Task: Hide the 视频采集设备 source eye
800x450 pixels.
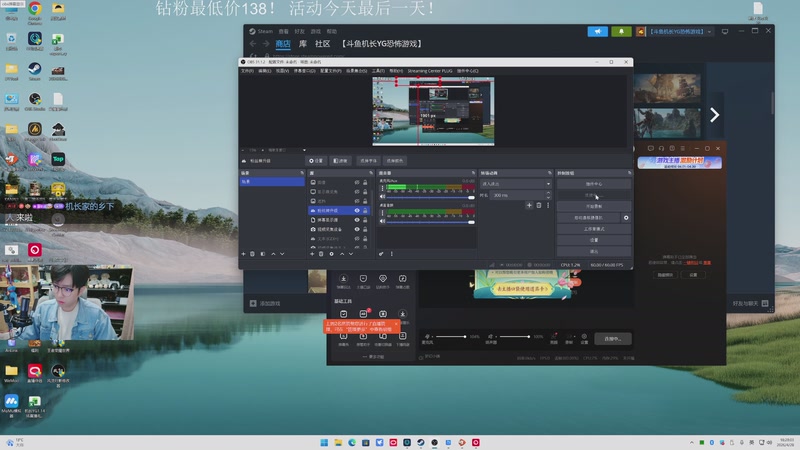Action: click(x=357, y=229)
